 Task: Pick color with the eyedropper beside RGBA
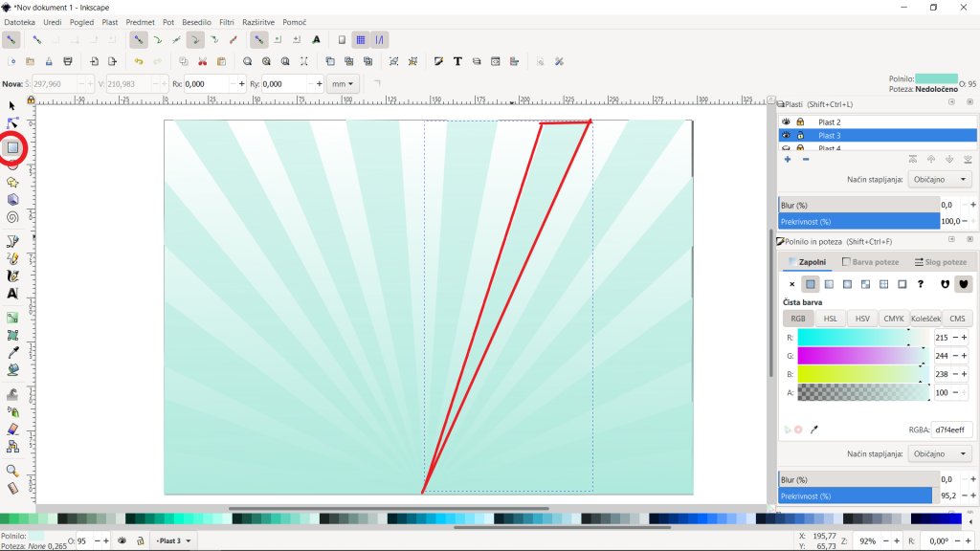tap(813, 430)
